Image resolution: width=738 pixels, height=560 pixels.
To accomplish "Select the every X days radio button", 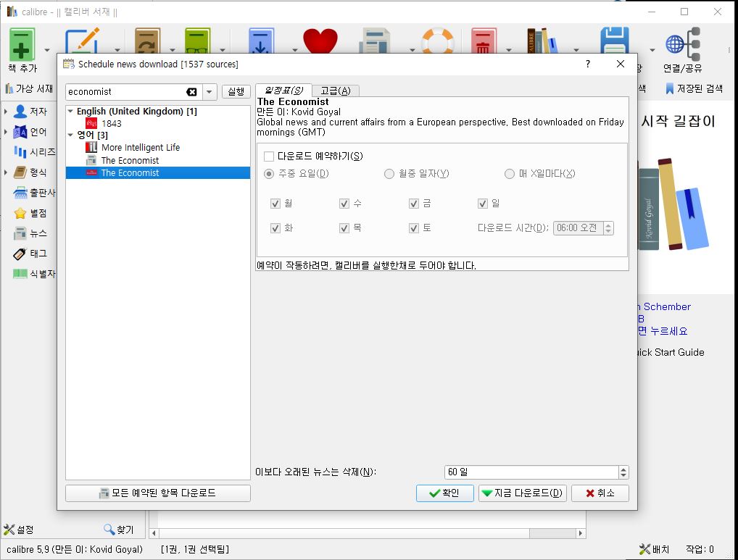I will (509, 174).
